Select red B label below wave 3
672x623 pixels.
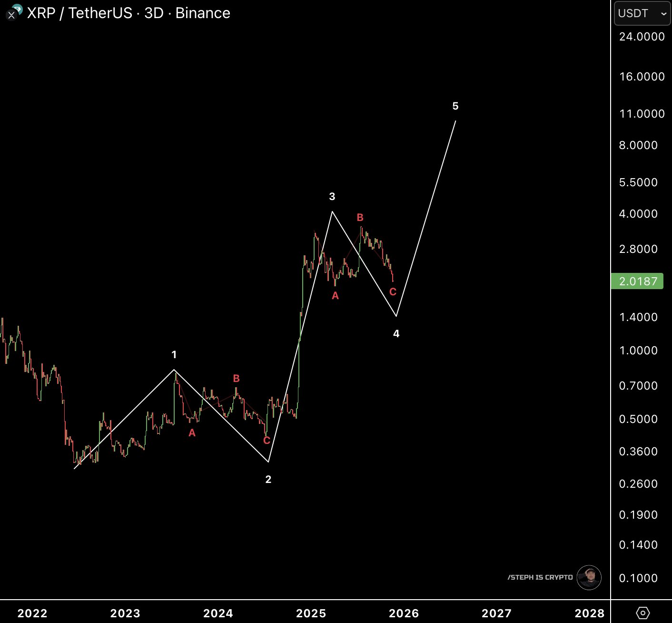coord(360,218)
